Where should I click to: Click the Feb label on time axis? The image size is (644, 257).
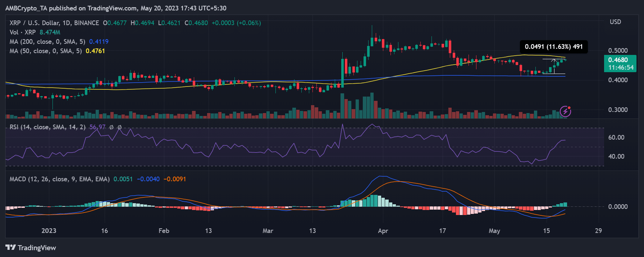[164, 231]
